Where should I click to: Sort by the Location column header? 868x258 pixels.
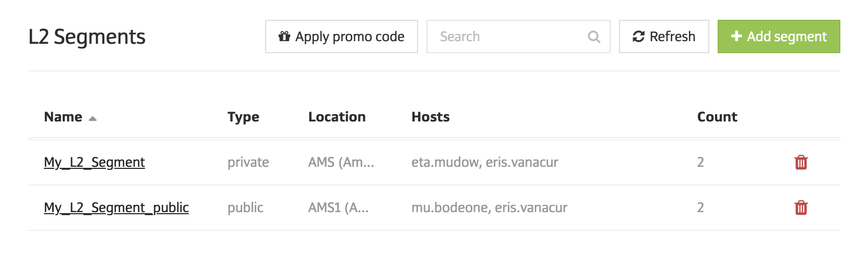pyautogui.click(x=337, y=117)
